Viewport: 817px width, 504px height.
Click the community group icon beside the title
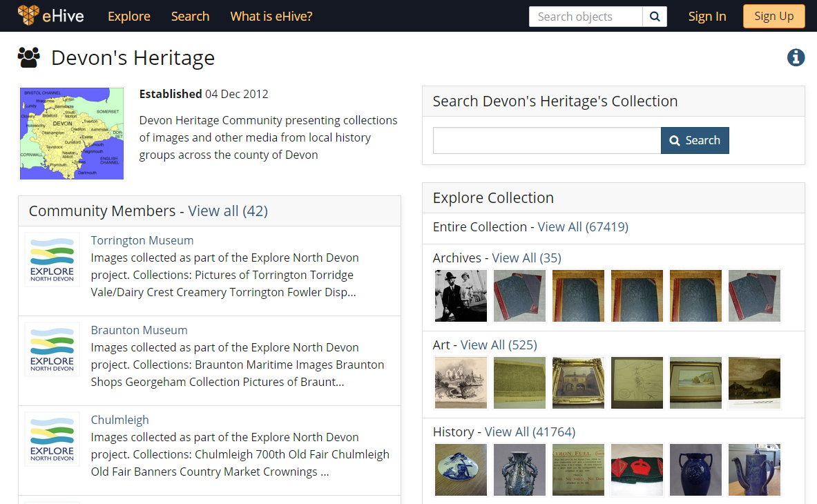(x=28, y=57)
